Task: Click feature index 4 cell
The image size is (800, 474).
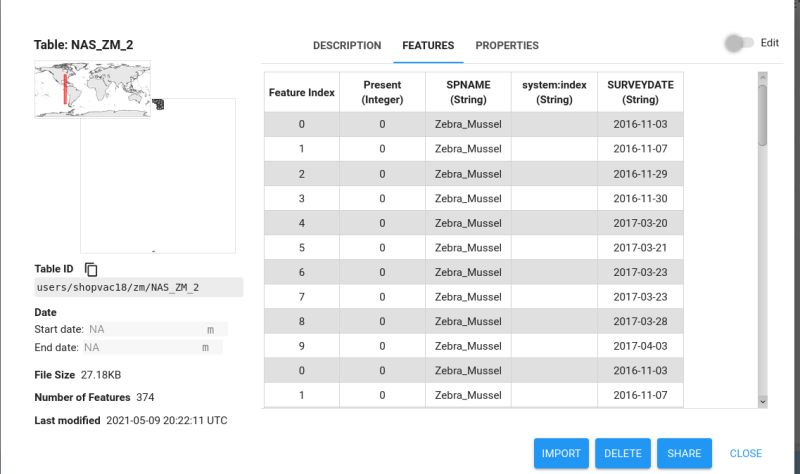Action: click(x=302, y=223)
